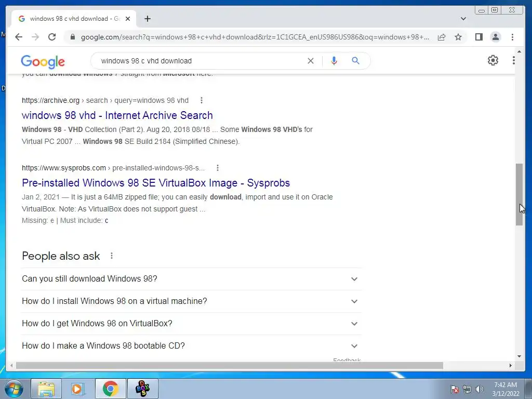Open 'About this result' for archive.org
The width and height of the screenshot is (532, 399).
(x=202, y=100)
